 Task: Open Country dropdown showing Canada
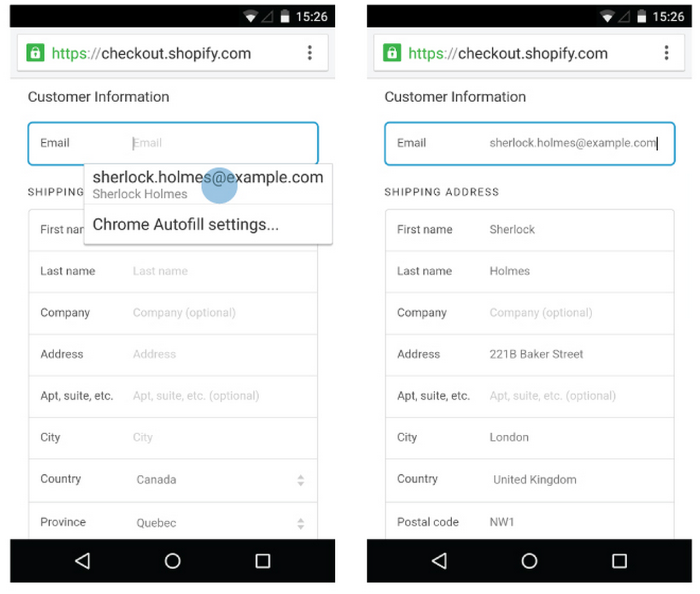click(173, 480)
